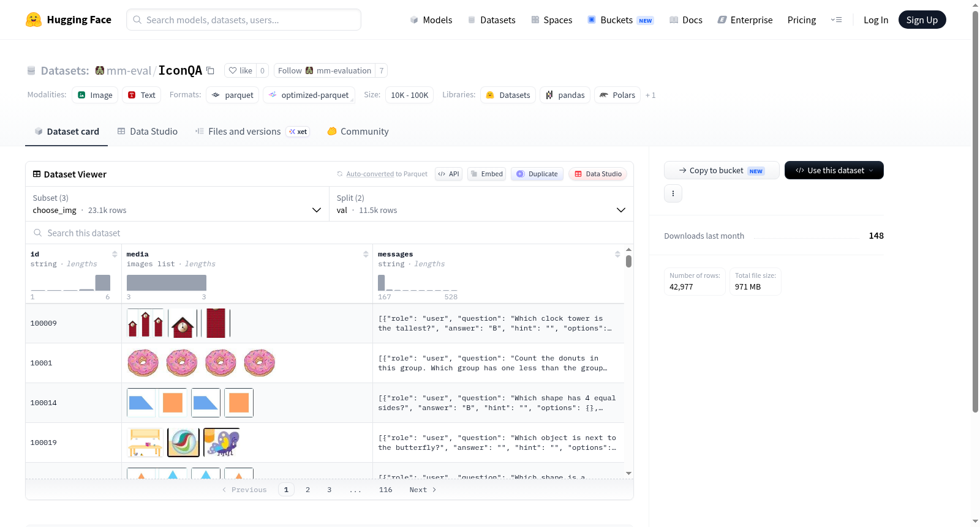
Task: Sort the id column
Action: [115, 254]
